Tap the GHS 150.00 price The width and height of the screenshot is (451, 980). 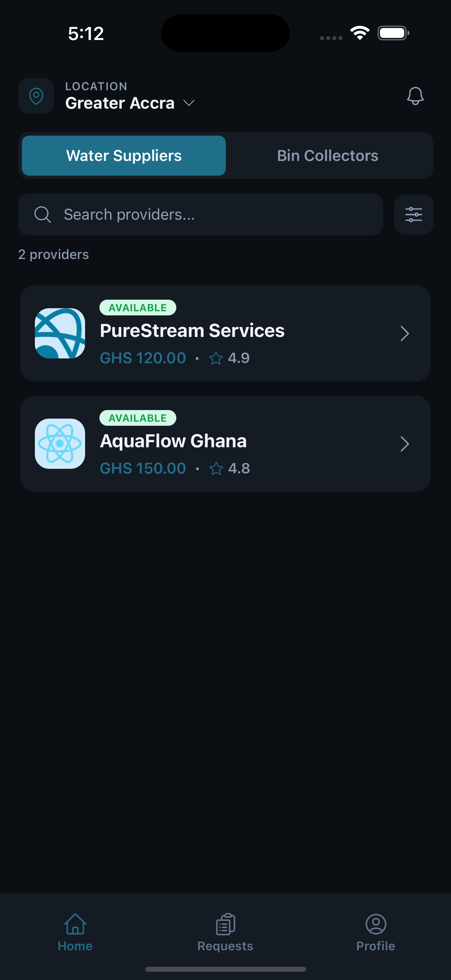(x=142, y=468)
